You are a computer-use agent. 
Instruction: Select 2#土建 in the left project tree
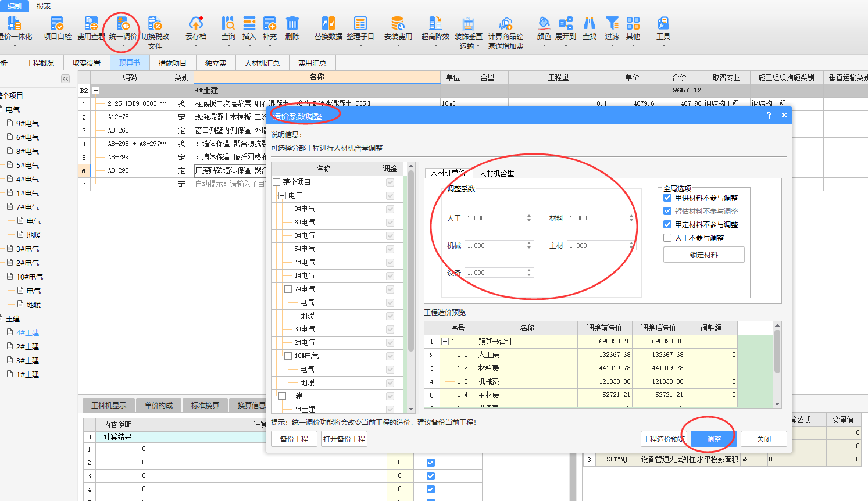pos(27,346)
